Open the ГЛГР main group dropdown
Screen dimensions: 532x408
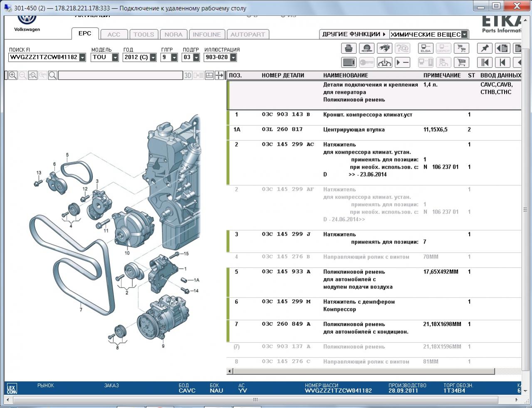[174, 57]
